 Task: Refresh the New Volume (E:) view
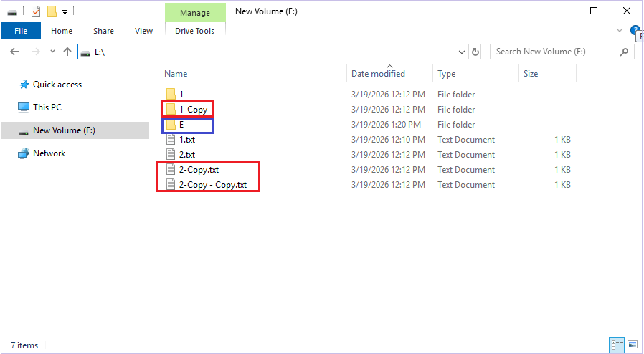[x=475, y=52]
